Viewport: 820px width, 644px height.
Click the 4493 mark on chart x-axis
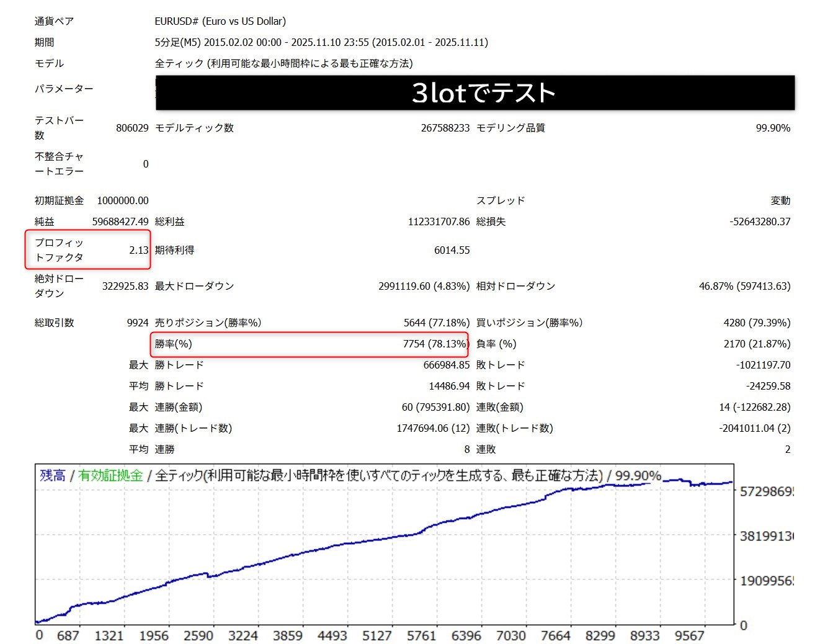(x=332, y=635)
